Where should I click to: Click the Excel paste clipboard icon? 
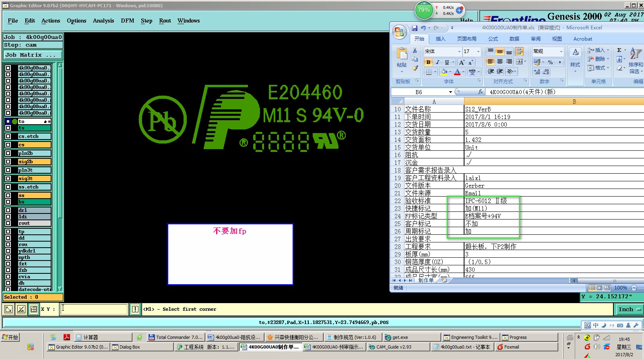click(402, 53)
